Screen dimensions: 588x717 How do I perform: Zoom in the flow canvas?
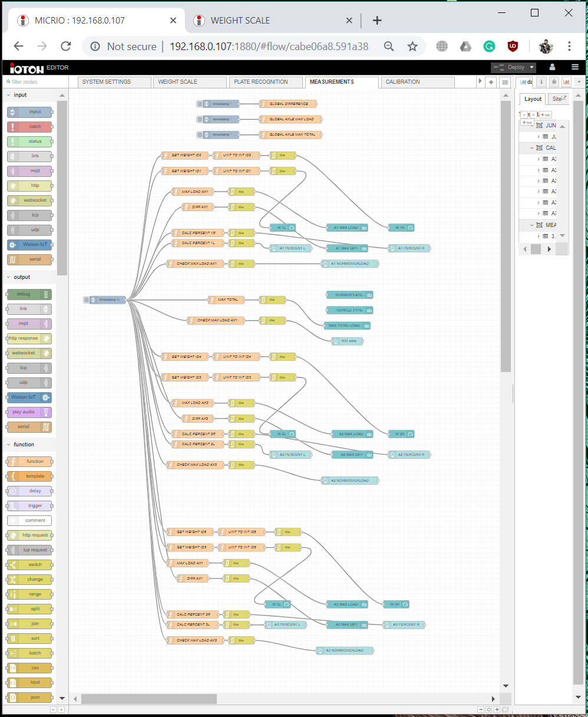pos(497,709)
